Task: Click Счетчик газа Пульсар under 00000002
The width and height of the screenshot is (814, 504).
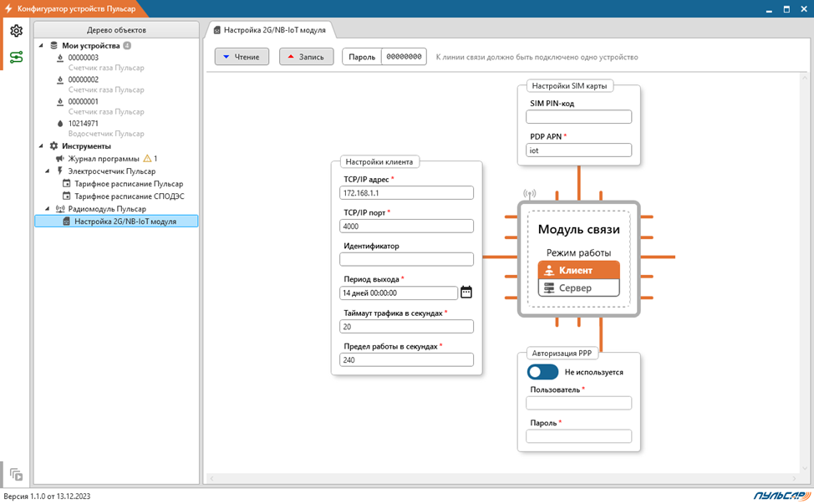Action: click(x=106, y=89)
